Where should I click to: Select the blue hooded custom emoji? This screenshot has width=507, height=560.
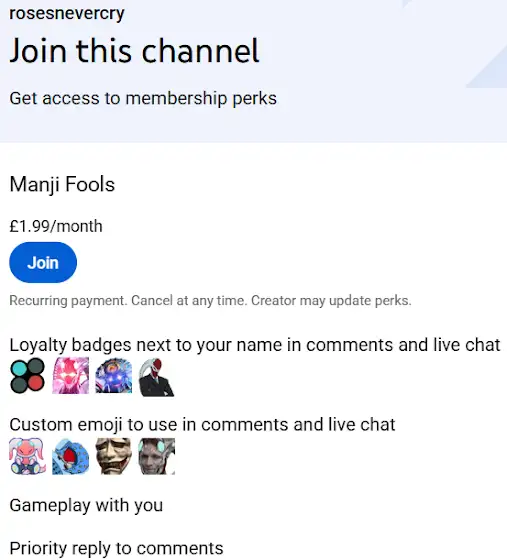(x=70, y=456)
